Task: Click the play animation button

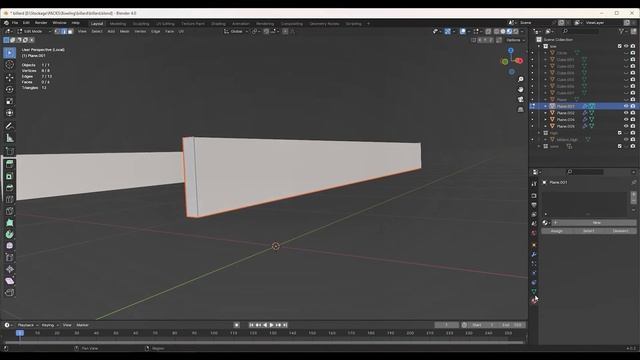Action: (x=271, y=325)
